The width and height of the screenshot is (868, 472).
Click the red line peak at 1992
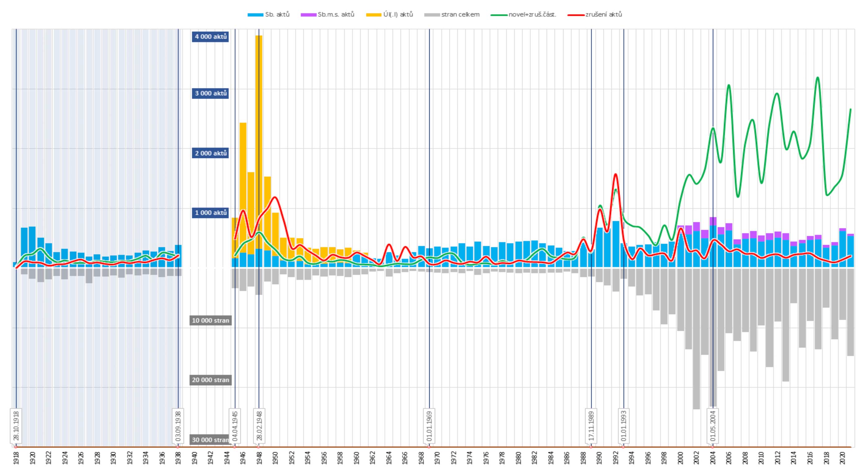coord(616,174)
